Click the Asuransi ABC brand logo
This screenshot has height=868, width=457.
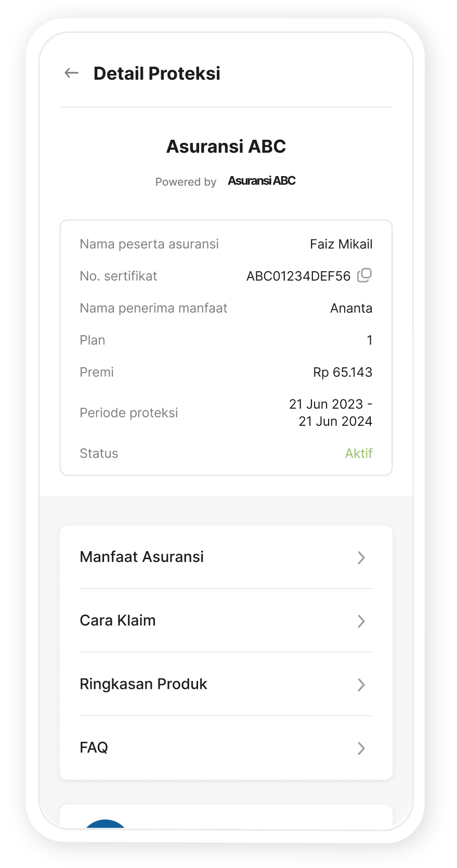pyautogui.click(x=262, y=181)
